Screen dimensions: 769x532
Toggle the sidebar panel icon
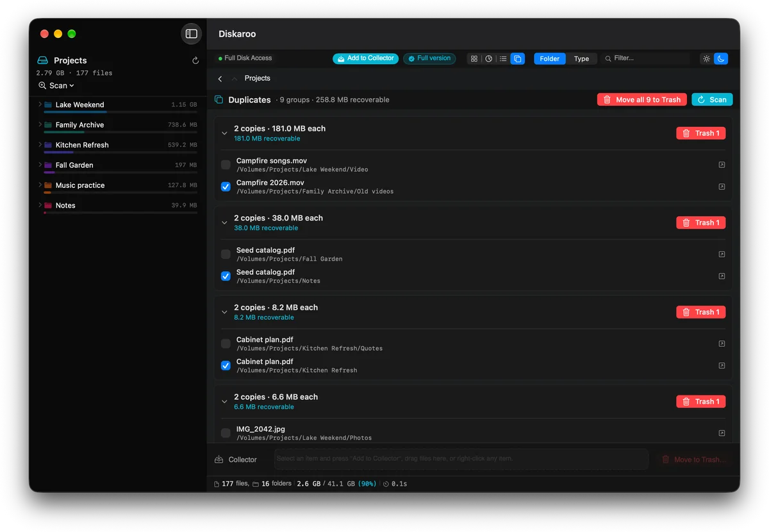click(x=191, y=34)
